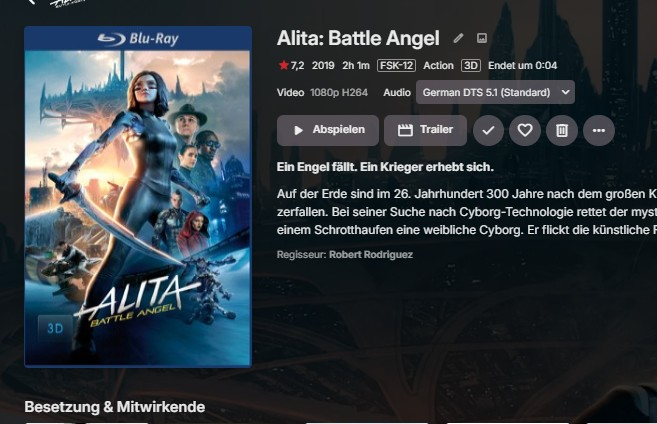Image resolution: width=657 pixels, height=424 pixels.
Task: Click the pencil edit metadata icon
Action: [458, 39]
